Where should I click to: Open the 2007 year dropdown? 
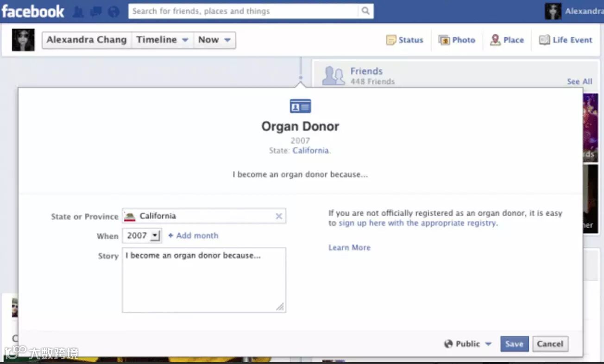(x=142, y=235)
